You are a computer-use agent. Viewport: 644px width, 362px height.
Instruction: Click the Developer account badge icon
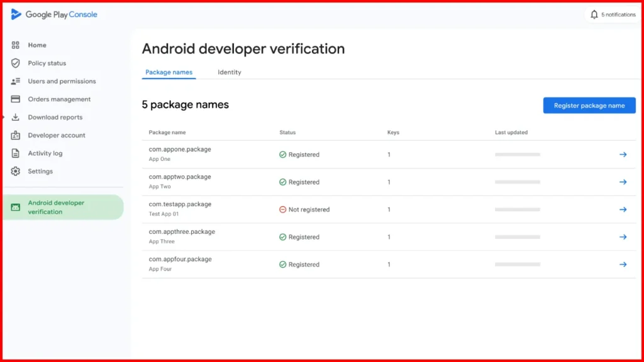tap(16, 135)
